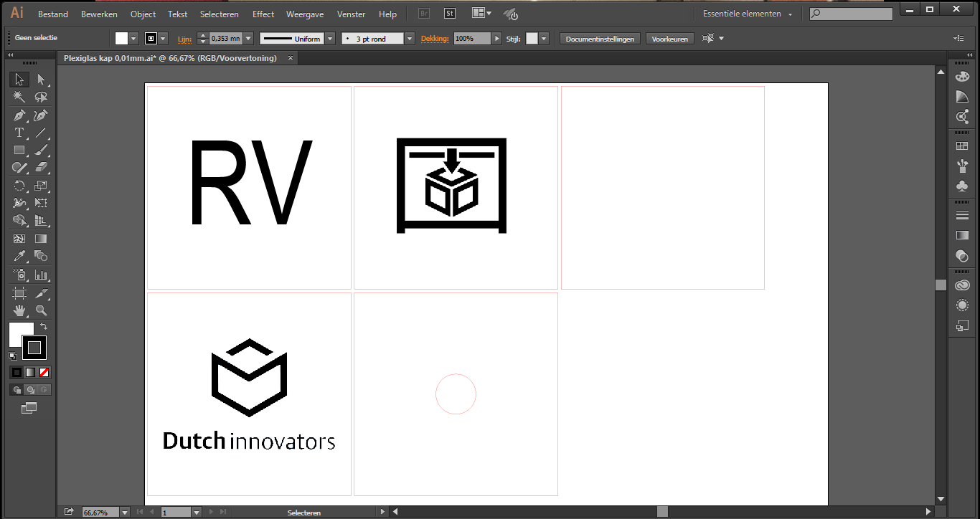Select the Column Graph tool
980x519 pixels.
click(x=41, y=275)
